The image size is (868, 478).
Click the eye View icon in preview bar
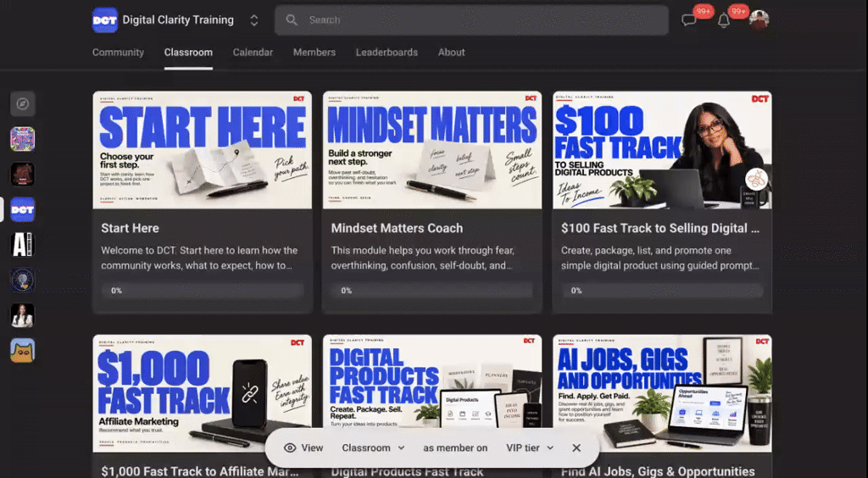[290, 447]
